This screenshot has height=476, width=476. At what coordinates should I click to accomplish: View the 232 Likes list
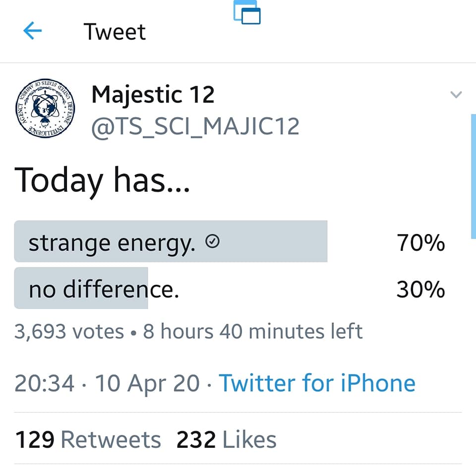pyautogui.click(x=226, y=440)
